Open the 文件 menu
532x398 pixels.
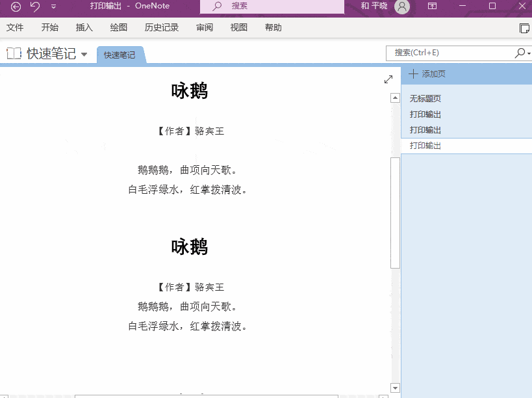coord(15,27)
